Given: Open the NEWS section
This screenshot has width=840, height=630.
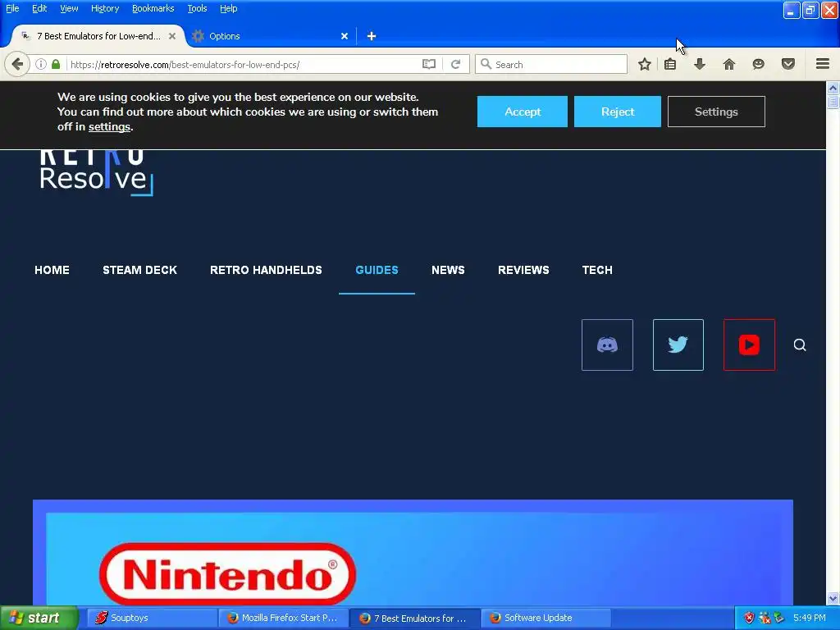Looking at the screenshot, I should [x=449, y=270].
